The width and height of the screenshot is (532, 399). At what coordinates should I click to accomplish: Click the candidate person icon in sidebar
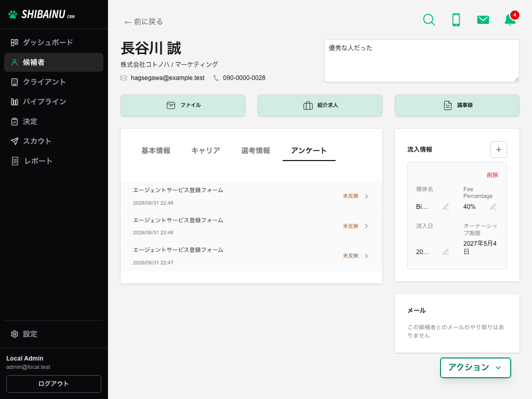tap(14, 62)
